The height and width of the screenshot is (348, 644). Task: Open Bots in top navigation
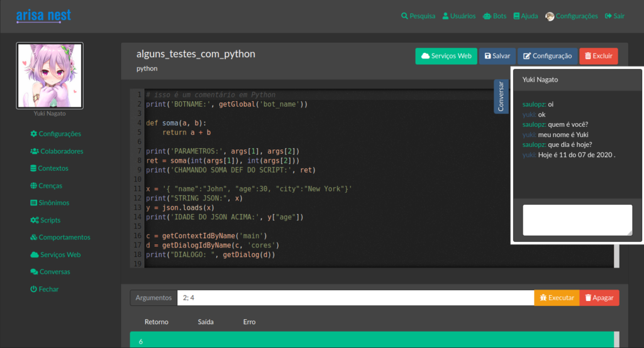pos(494,16)
